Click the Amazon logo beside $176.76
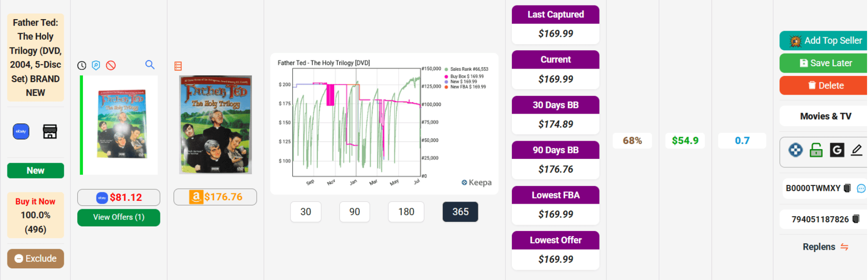 [x=196, y=197]
